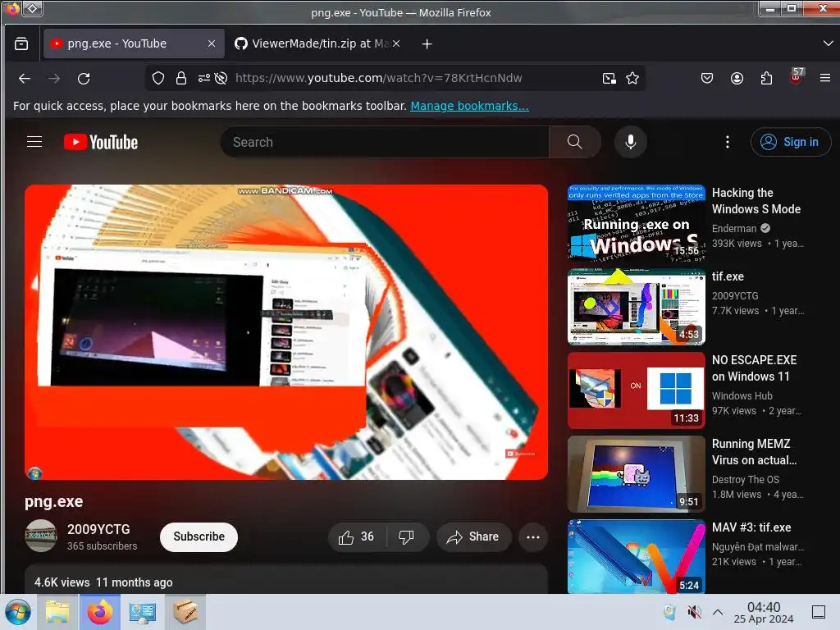Open a new browser tab
Screen dimensions: 840x630
[x=427, y=44]
